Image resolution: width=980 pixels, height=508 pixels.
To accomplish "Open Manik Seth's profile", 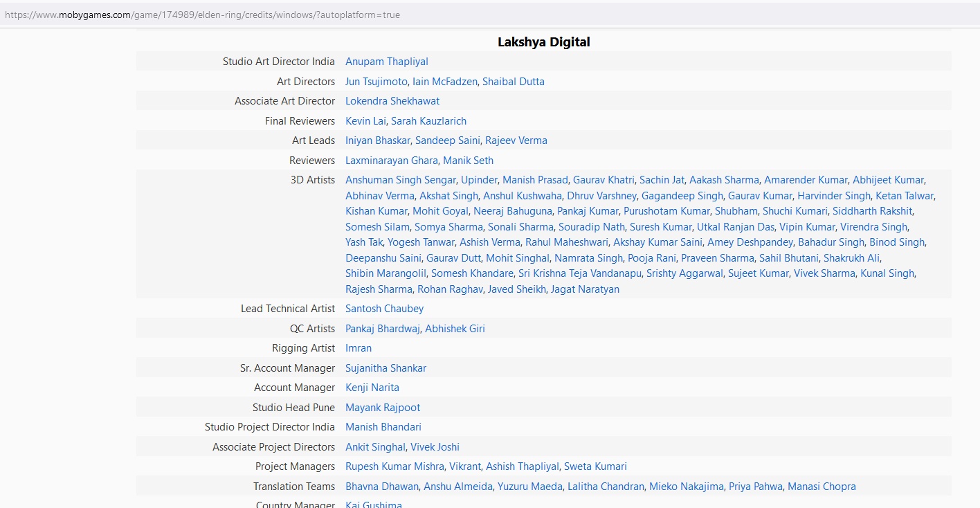I will (469, 161).
